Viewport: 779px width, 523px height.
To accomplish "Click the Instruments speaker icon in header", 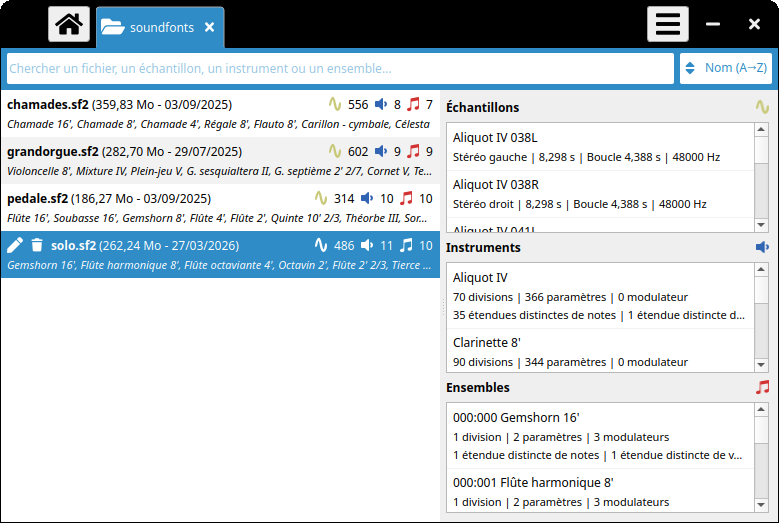I will point(762,247).
